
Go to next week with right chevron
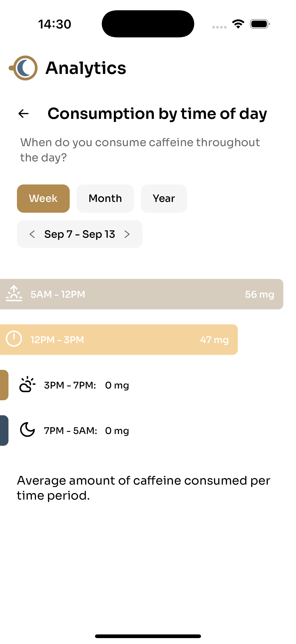click(127, 234)
